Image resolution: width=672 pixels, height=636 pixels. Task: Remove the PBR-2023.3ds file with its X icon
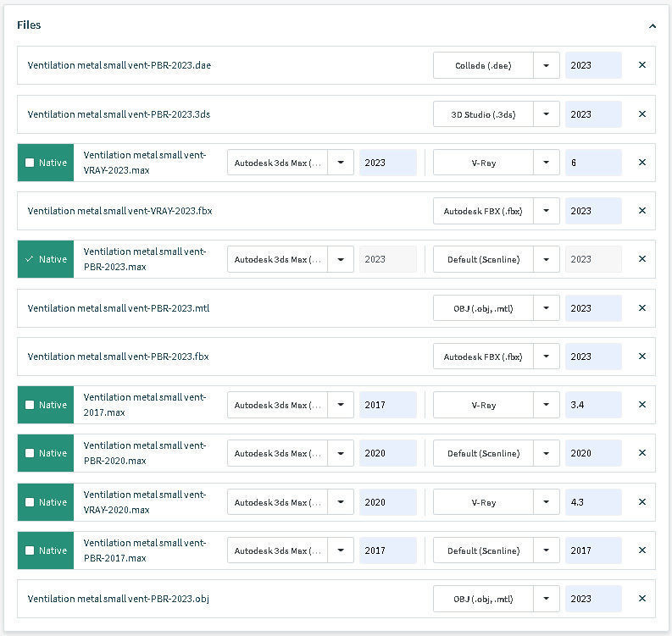(x=641, y=114)
